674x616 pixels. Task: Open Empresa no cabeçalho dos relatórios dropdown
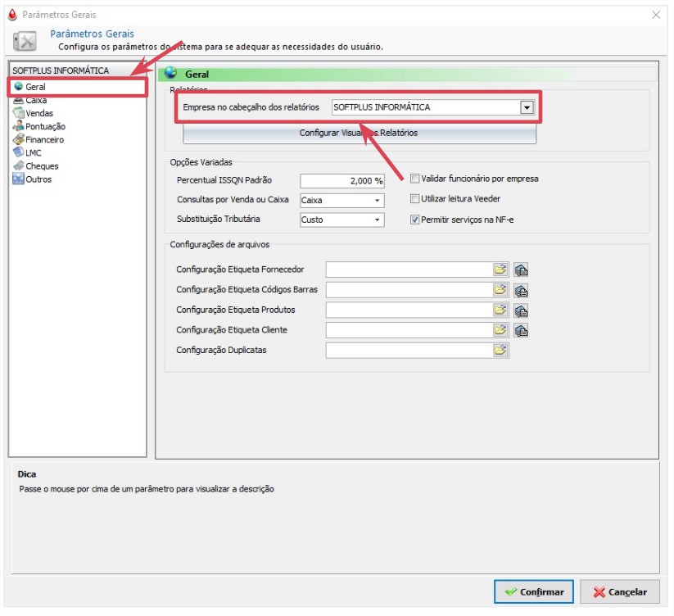[x=527, y=107]
